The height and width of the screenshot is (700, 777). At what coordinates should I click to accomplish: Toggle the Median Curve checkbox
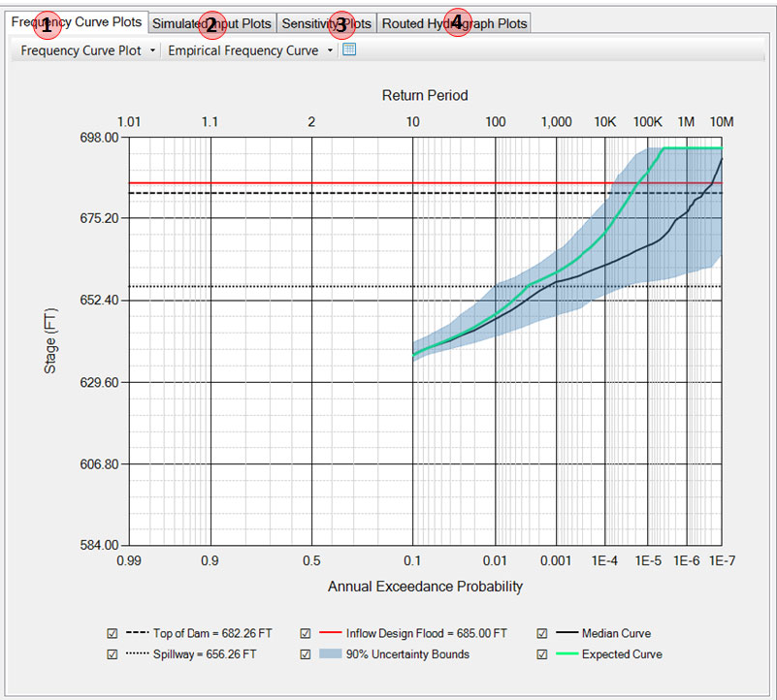pos(541,633)
